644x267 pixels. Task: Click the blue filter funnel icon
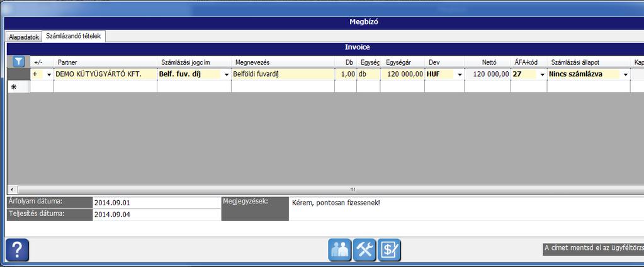pos(18,62)
